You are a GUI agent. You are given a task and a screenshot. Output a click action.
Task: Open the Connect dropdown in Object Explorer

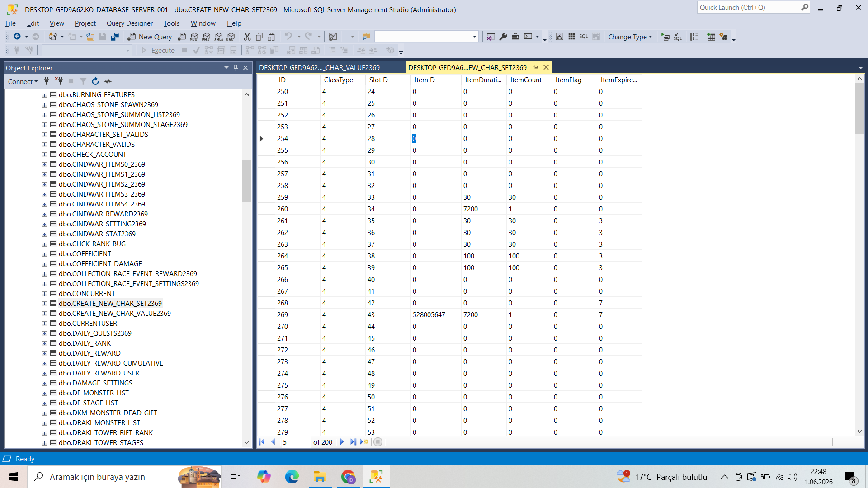[23, 81]
